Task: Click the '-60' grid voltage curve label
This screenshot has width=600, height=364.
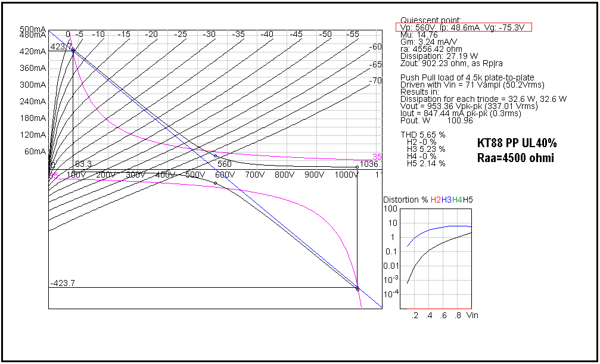Action: point(375,47)
